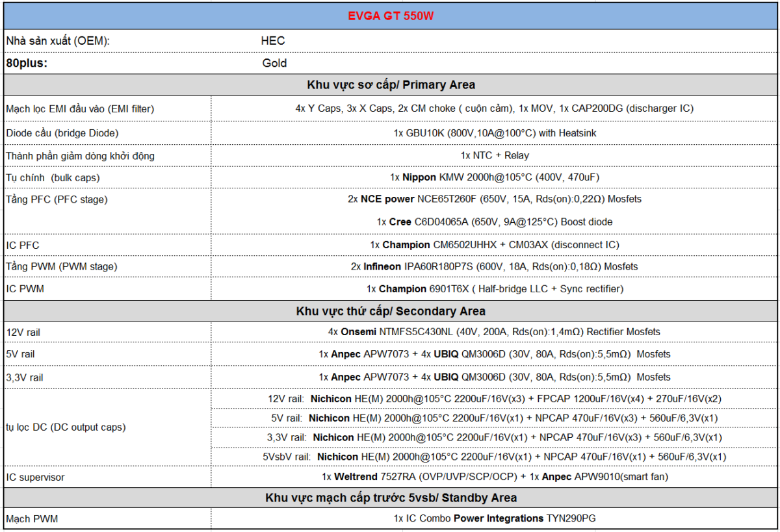Click the Infineon IPA60R180P7S Mosfets cell
The width and height of the screenshot is (780, 532).
495,266
